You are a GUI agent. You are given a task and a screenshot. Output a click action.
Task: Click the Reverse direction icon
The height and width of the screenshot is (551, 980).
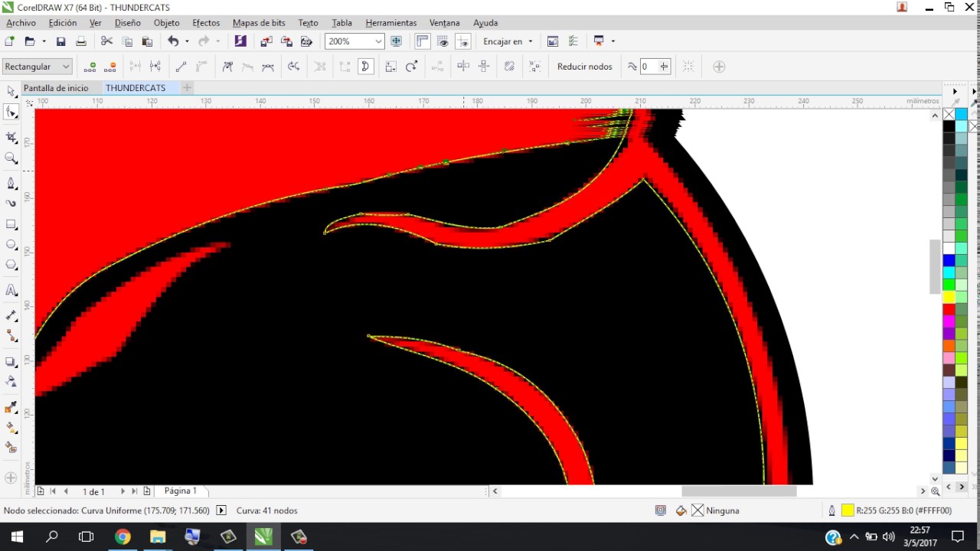tap(294, 67)
